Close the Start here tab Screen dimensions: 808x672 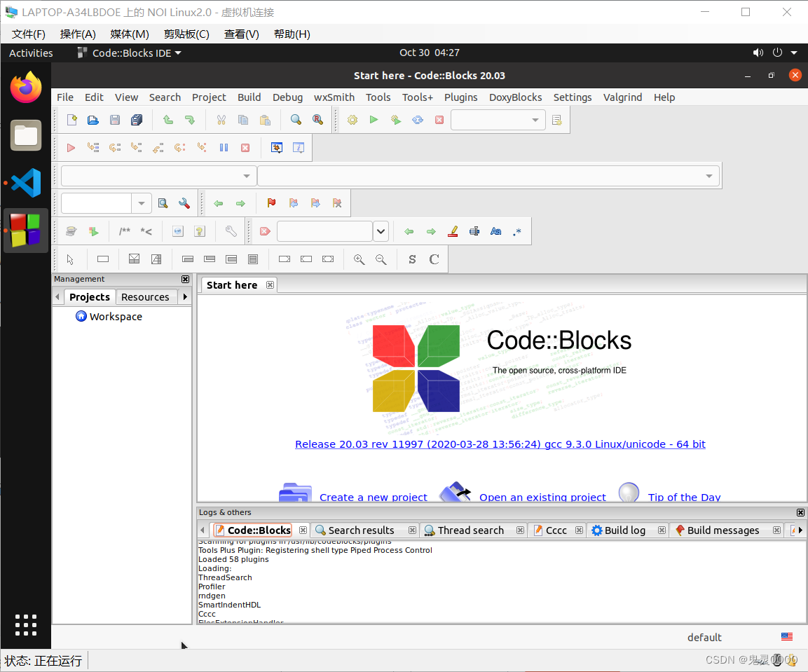click(270, 285)
